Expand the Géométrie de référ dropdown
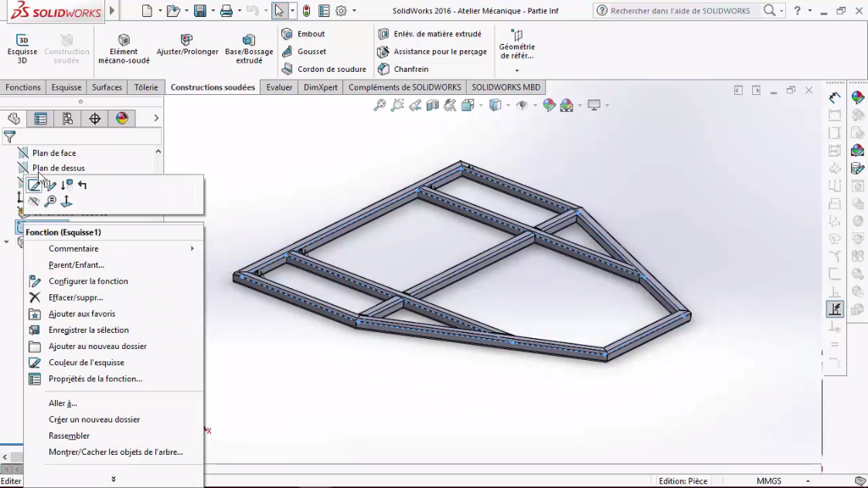This screenshot has width=868, height=488. click(x=517, y=69)
